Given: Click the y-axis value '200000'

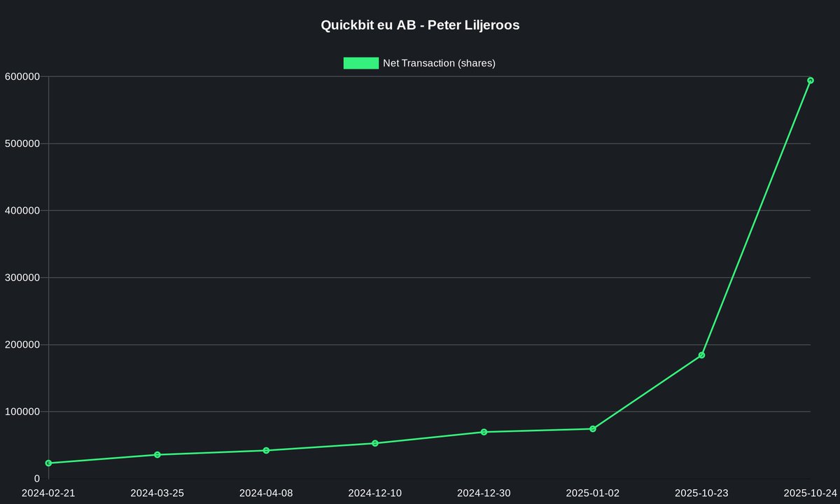Looking at the screenshot, I should (22, 344).
